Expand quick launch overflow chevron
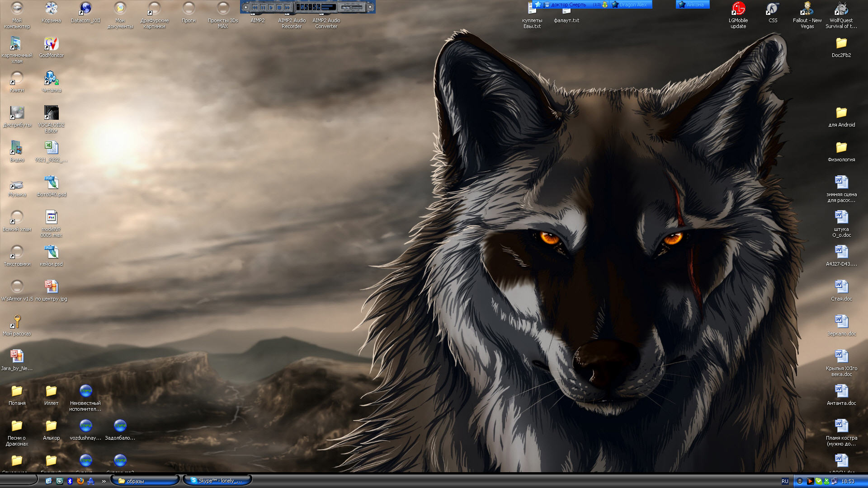The width and height of the screenshot is (868, 488). 104,481
